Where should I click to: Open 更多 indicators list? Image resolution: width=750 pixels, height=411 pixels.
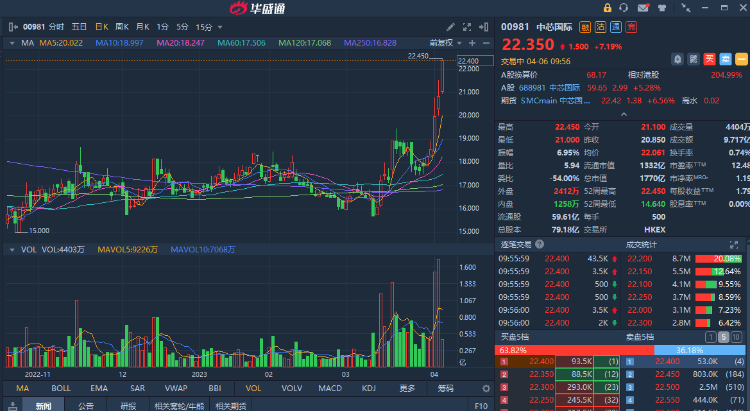point(407,388)
